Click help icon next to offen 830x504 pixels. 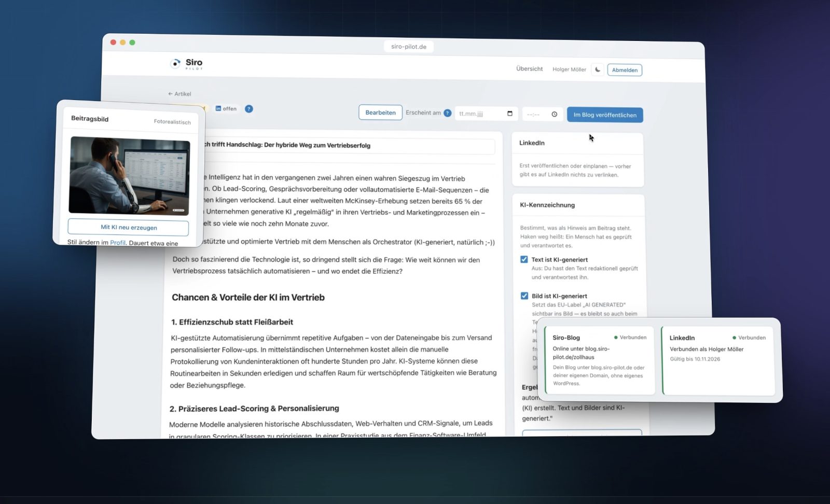point(249,109)
